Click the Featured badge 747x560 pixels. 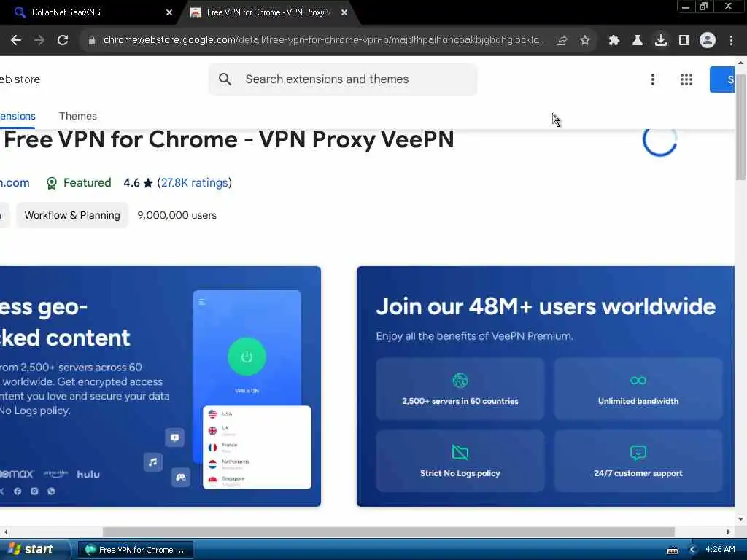tap(79, 183)
